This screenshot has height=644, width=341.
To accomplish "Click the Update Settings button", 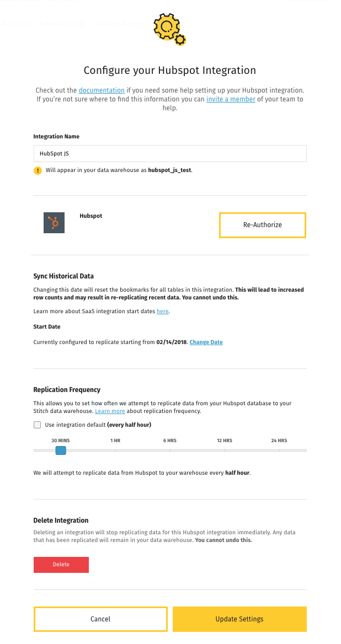I will [239, 619].
